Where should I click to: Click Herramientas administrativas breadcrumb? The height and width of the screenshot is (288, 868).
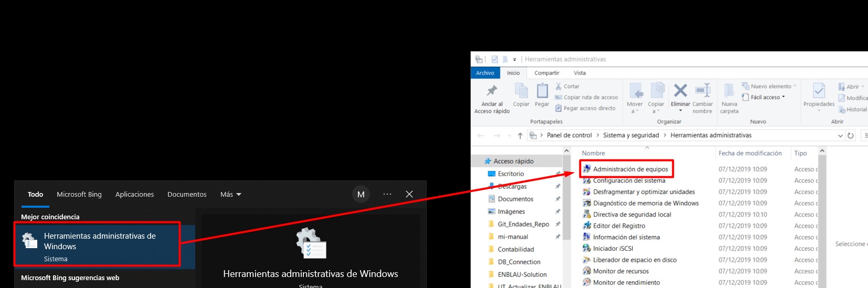coord(711,135)
